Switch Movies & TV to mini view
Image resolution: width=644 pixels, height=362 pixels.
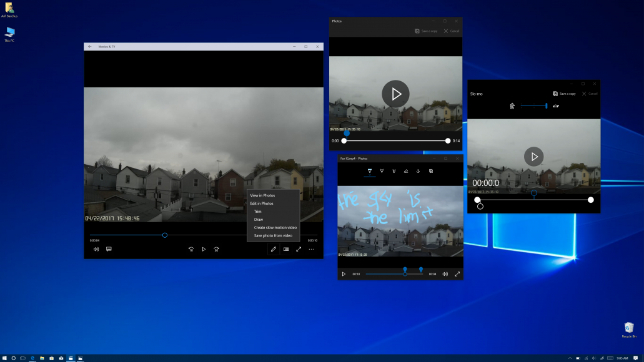(x=286, y=249)
